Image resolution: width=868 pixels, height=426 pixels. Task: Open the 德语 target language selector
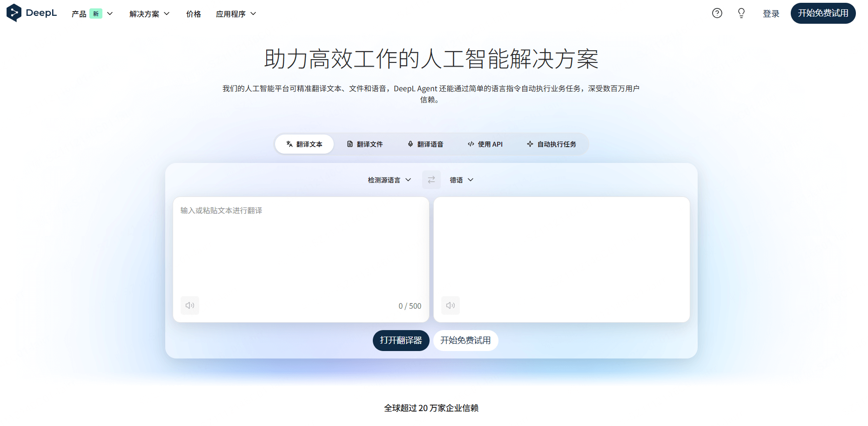click(x=461, y=180)
